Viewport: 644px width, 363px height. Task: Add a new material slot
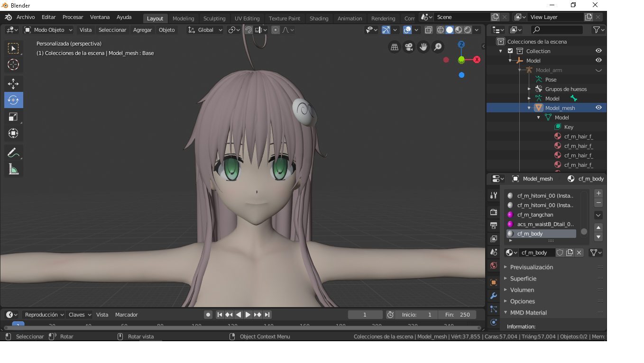tap(598, 193)
